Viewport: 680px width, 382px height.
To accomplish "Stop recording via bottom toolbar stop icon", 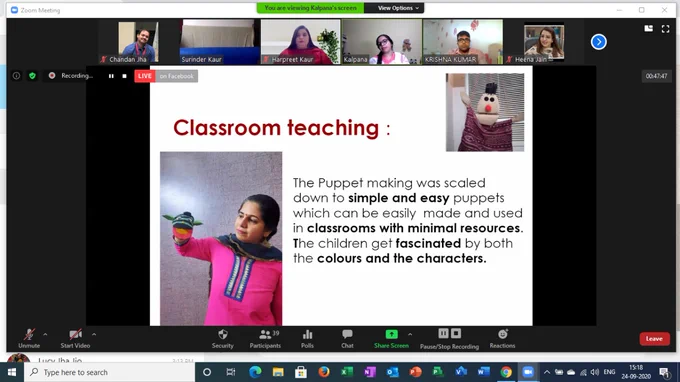I will tap(456, 333).
